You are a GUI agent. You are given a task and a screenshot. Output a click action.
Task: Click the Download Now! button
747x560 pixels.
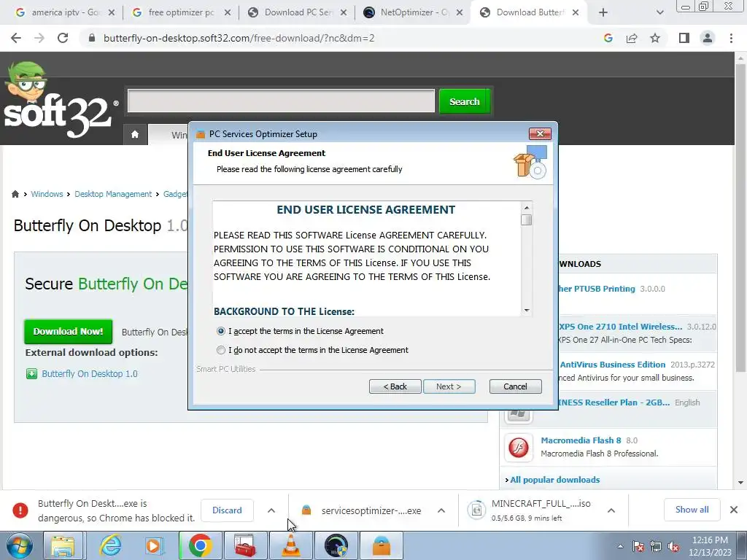(x=68, y=332)
